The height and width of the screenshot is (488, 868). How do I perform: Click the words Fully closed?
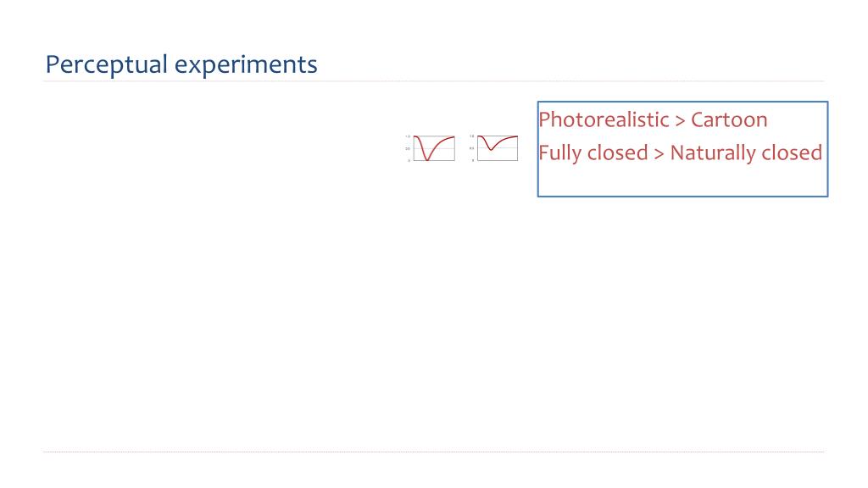click(593, 153)
